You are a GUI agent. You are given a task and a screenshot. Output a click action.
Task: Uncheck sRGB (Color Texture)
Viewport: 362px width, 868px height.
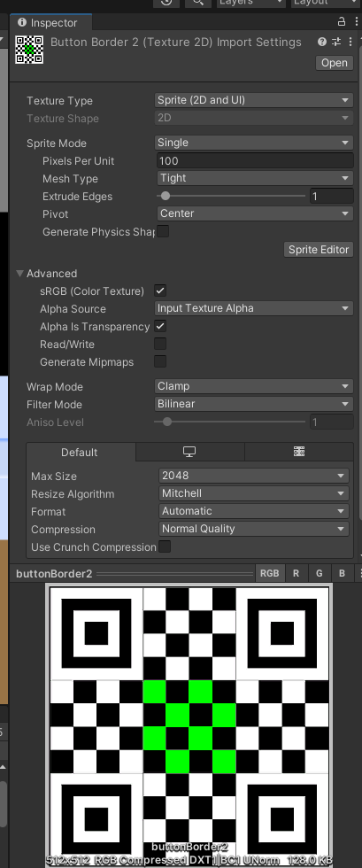click(160, 291)
